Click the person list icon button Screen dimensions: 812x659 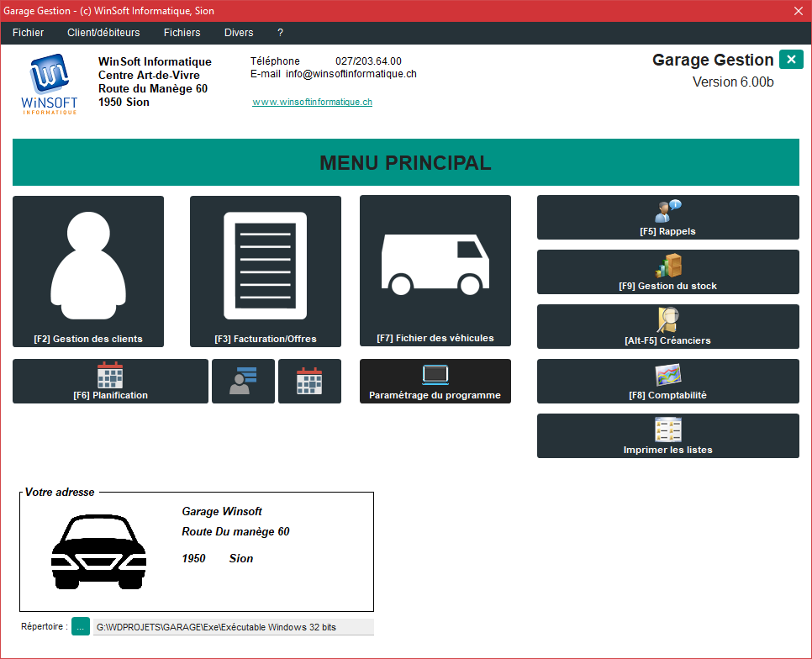243,381
